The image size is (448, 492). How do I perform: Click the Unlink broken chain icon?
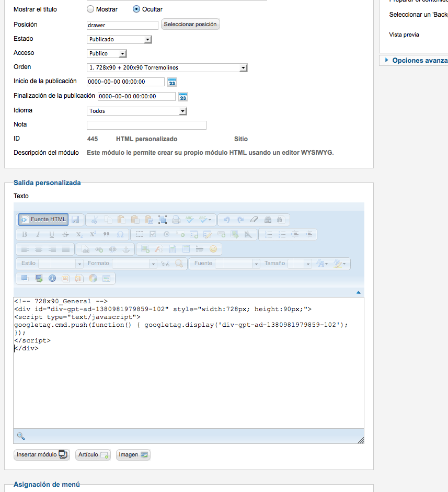pyautogui.click(x=112, y=249)
